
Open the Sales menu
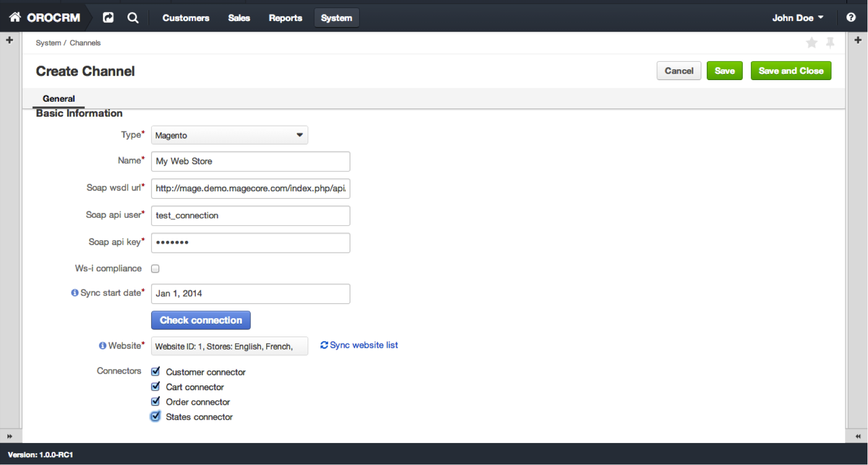[x=239, y=18]
